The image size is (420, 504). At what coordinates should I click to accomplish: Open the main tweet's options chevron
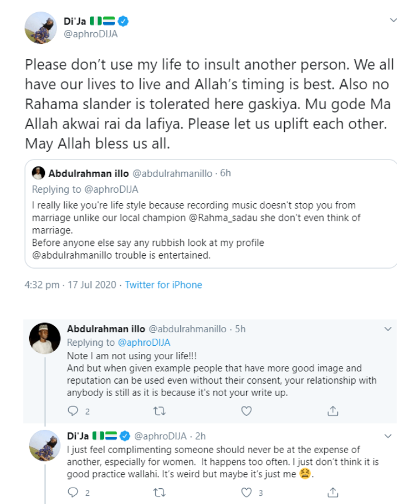[x=393, y=21]
